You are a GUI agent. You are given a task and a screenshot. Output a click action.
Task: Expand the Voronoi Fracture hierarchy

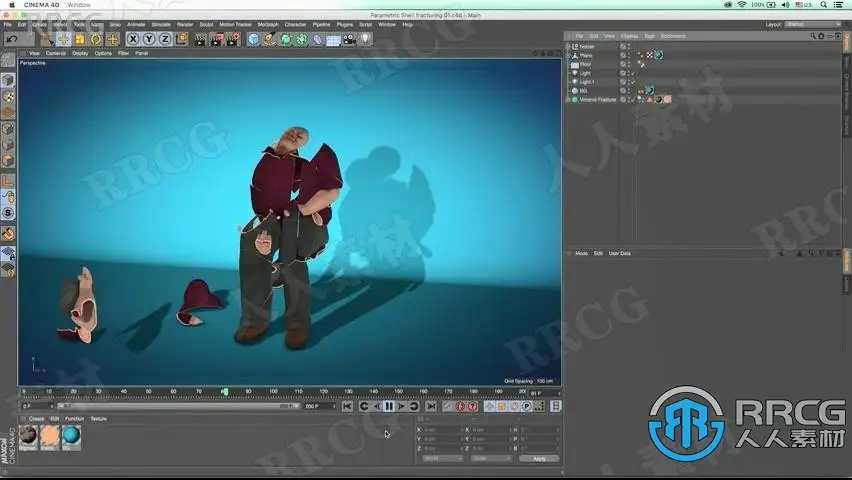[x=568, y=99]
